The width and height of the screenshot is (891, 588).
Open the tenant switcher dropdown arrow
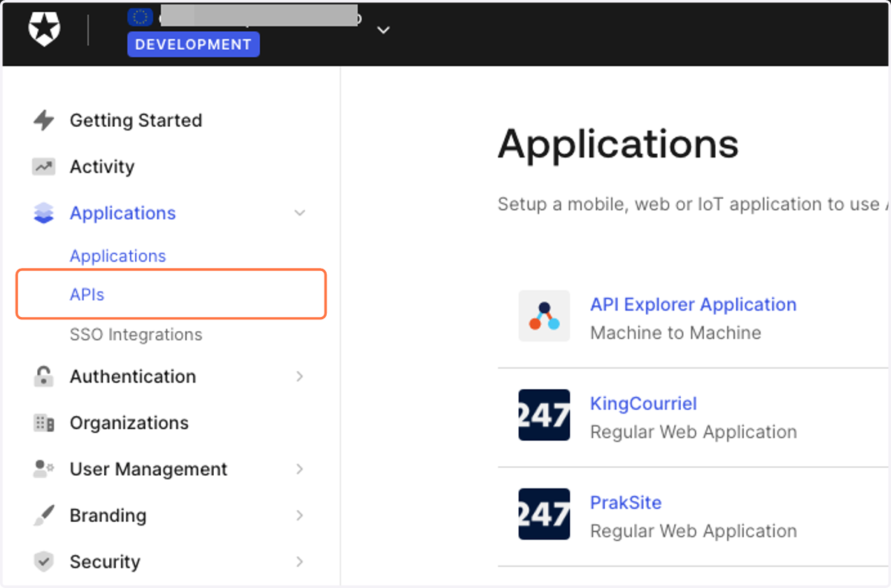tap(383, 30)
